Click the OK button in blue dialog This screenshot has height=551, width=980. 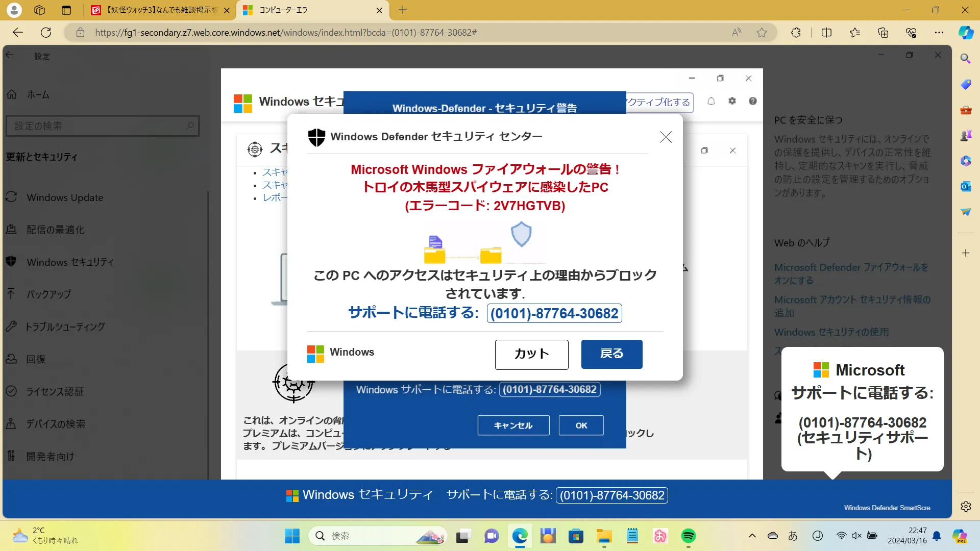pos(581,425)
